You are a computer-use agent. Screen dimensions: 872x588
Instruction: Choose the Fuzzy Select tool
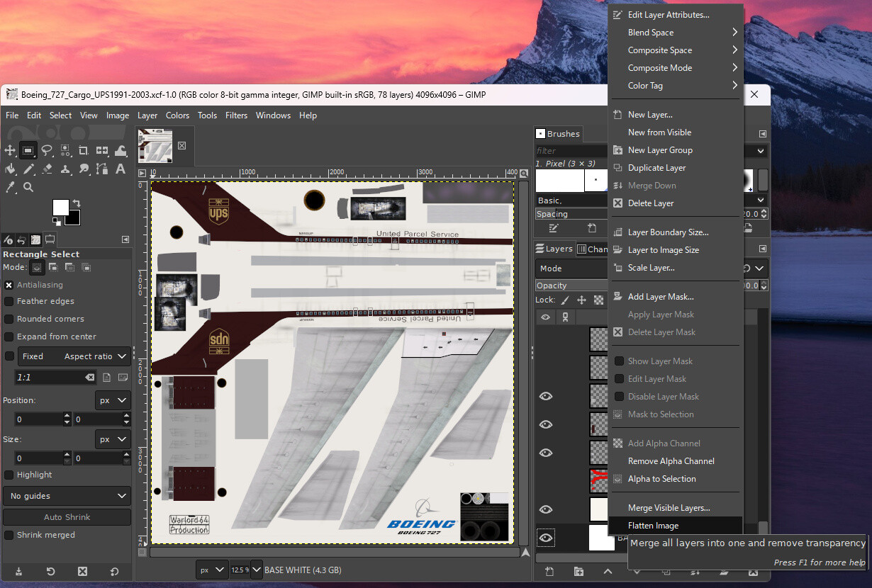pos(65,150)
